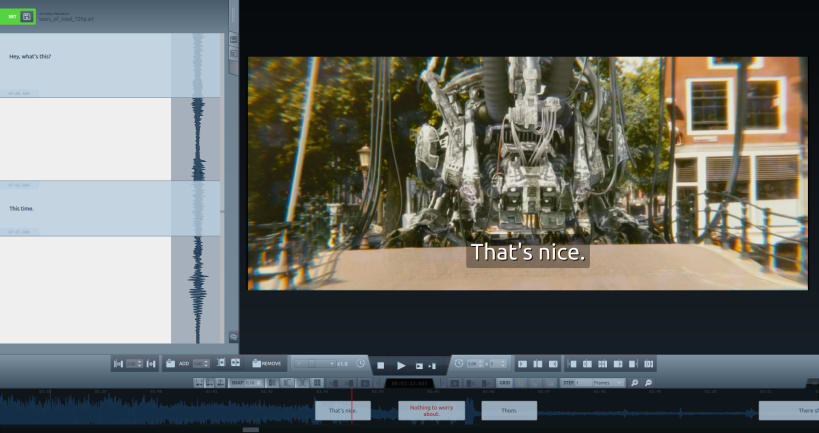Click the clock icon after the speed value
This screenshot has height=433, width=819.
tap(360, 364)
